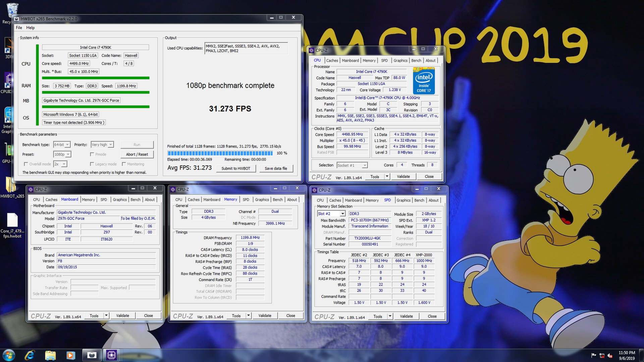Click the HWBOT x265 Benchmark title bar icon

(x=17, y=19)
